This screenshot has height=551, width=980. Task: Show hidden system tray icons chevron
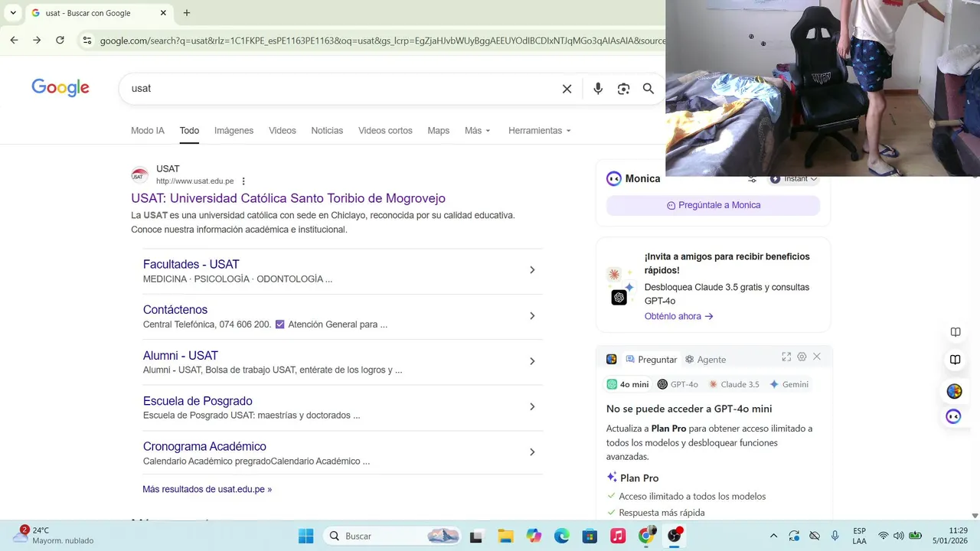coord(773,536)
